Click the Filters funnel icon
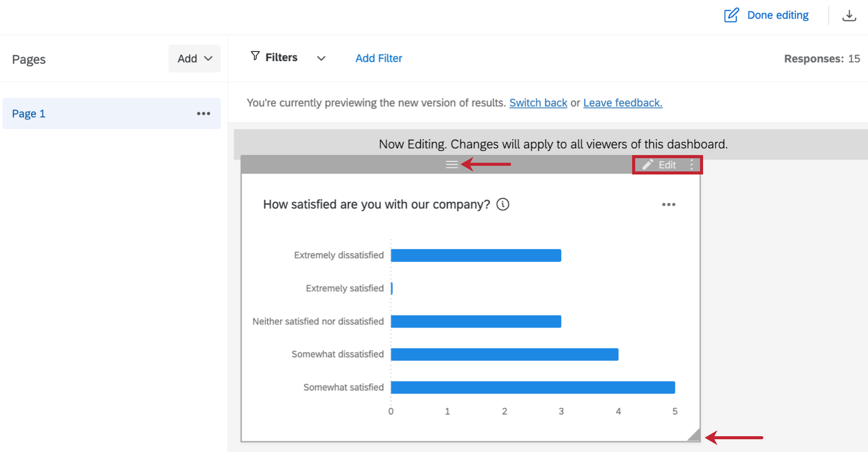This screenshot has height=452, width=868. tap(255, 56)
